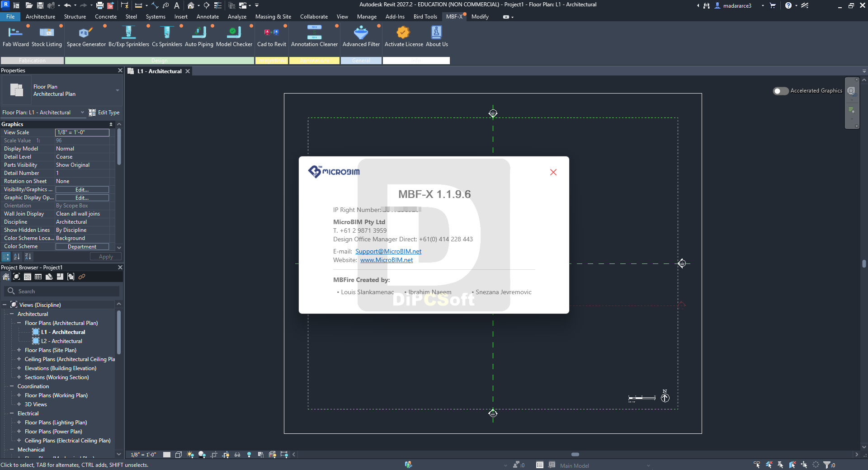Expand Sections (Working Section) node
The width and height of the screenshot is (868, 470).
pos(19,377)
